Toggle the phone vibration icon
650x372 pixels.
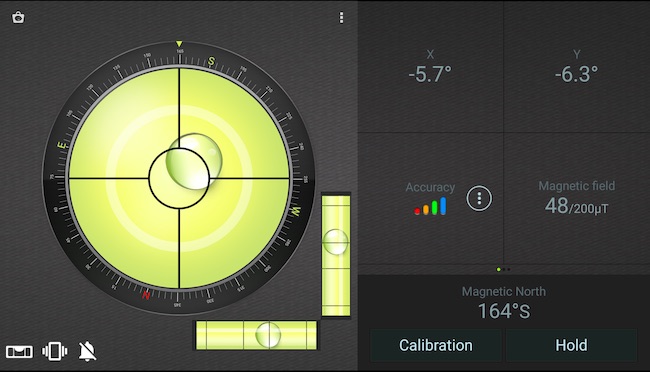tap(54, 351)
